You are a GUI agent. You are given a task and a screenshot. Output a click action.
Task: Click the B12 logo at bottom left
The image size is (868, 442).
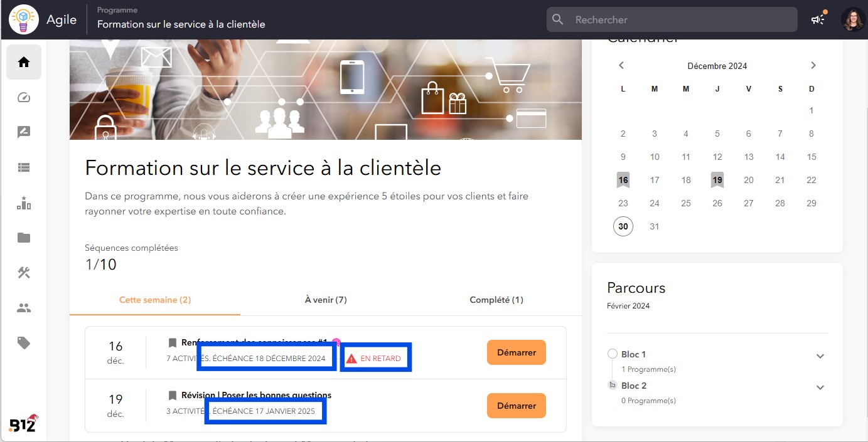click(x=24, y=423)
